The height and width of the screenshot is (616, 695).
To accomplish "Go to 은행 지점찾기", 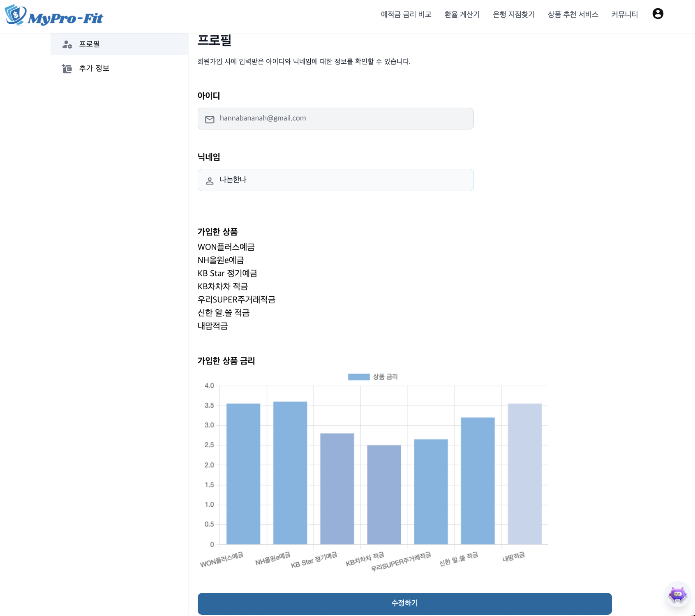I will (x=514, y=14).
